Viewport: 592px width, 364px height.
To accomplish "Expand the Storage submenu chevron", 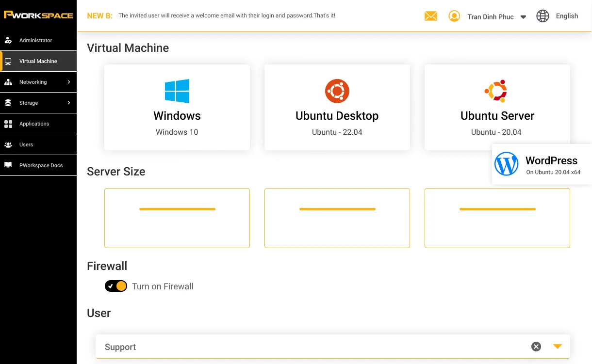I will coord(69,103).
